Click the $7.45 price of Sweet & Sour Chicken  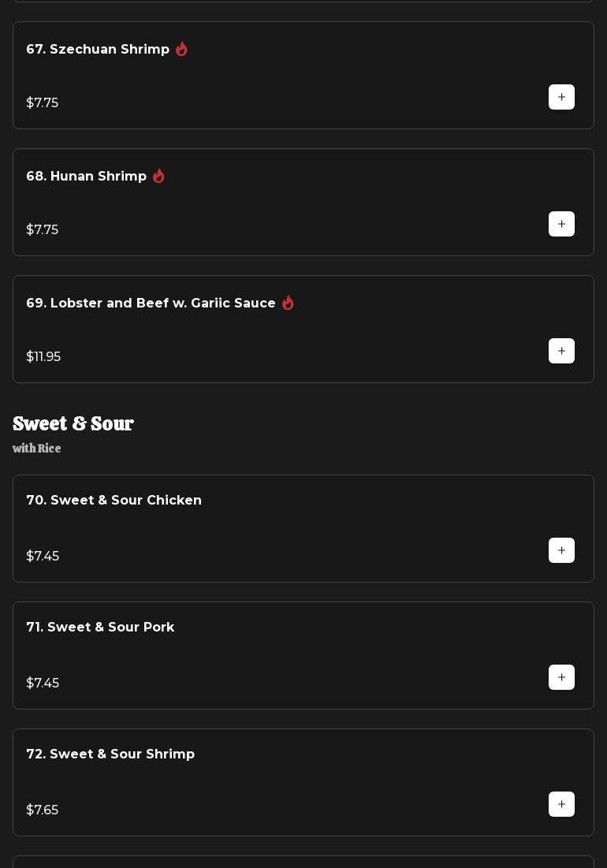[43, 556]
